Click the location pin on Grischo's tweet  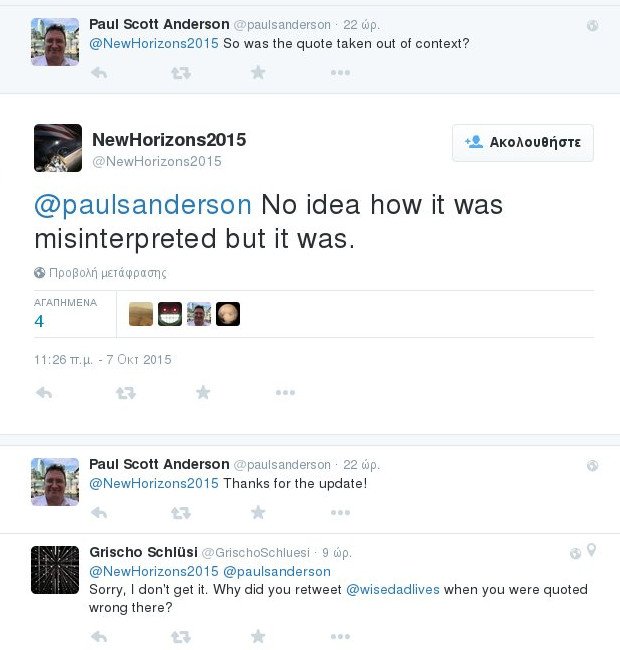(x=592, y=551)
